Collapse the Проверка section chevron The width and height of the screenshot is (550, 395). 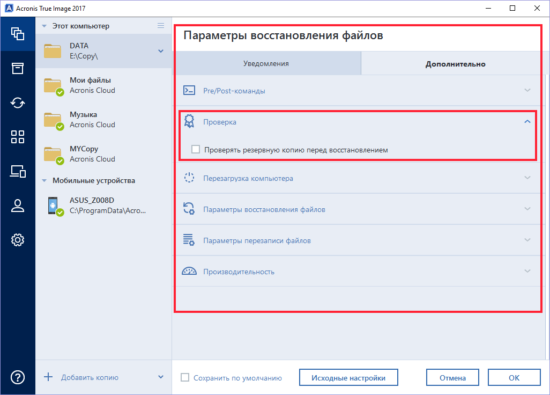[x=527, y=121]
